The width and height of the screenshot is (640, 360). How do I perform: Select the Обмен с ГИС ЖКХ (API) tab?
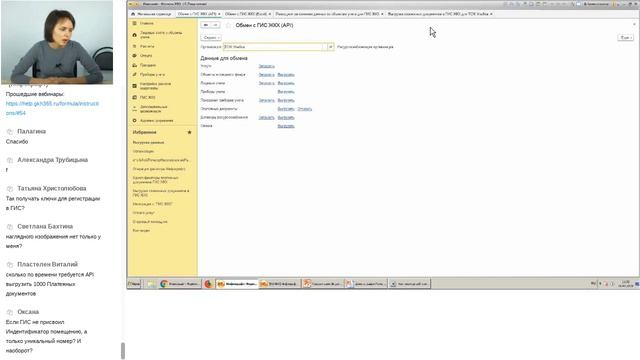pos(199,14)
